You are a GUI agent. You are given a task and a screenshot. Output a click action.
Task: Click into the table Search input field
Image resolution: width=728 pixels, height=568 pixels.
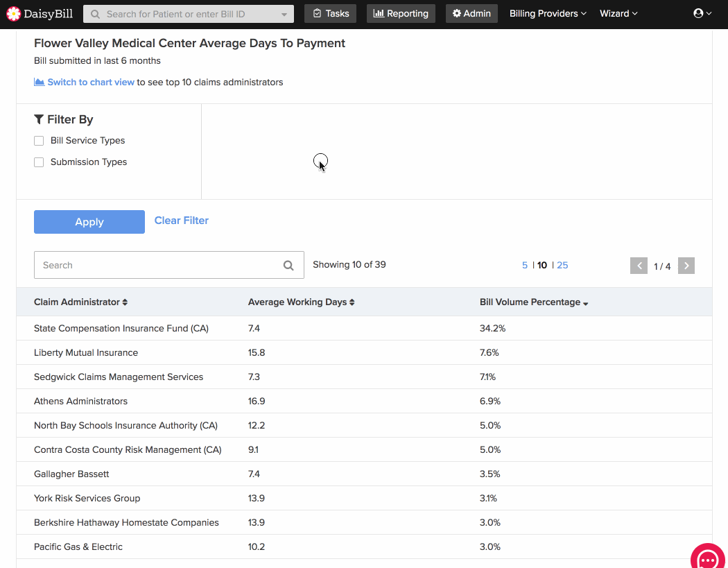pyautogui.click(x=169, y=265)
